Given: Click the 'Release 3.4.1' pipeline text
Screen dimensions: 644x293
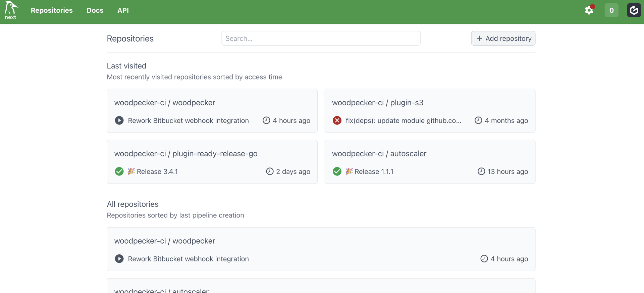Looking at the screenshot, I should (x=157, y=172).
